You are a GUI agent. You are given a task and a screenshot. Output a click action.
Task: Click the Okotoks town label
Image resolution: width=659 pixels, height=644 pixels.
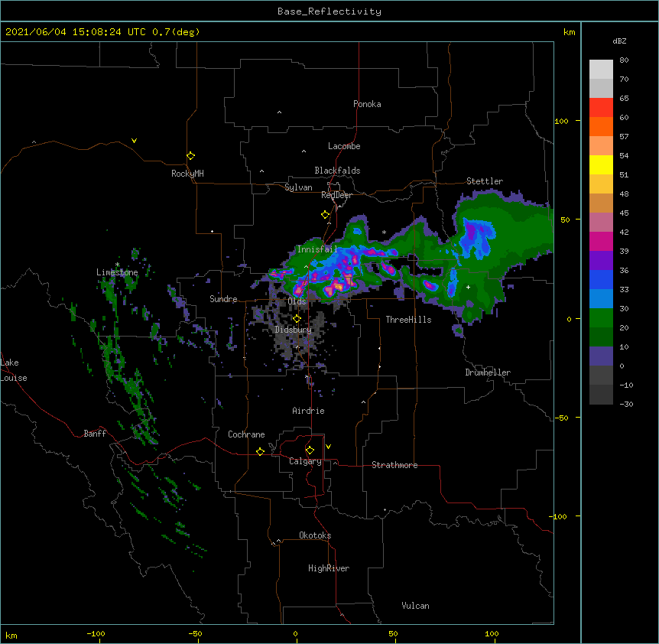(x=315, y=535)
